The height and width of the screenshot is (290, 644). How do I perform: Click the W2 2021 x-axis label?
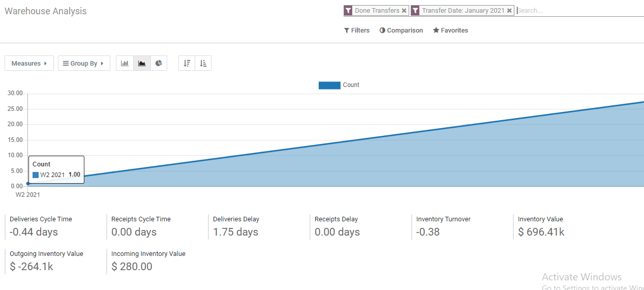(28, 194)
